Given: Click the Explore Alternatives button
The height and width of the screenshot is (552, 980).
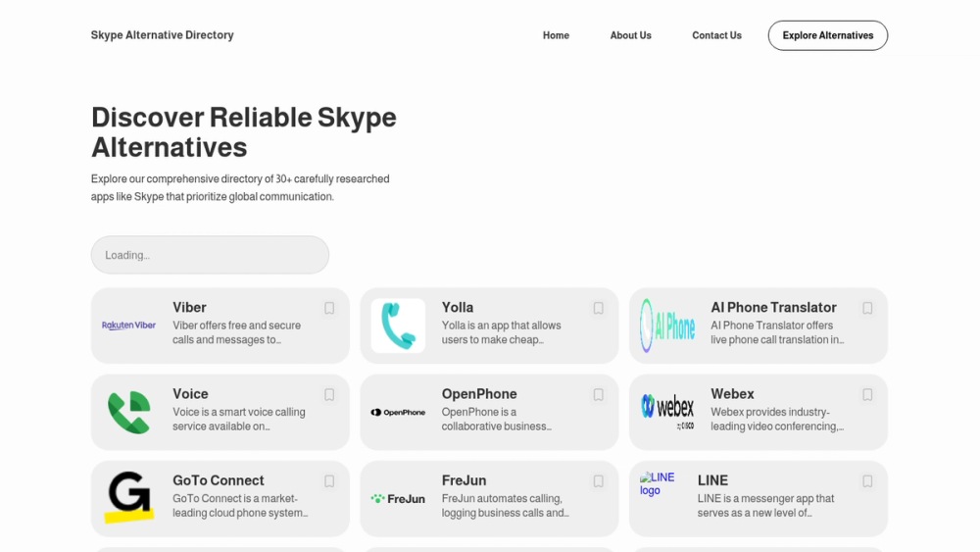Looking at the screenshot, I should (x=827, y=35).
